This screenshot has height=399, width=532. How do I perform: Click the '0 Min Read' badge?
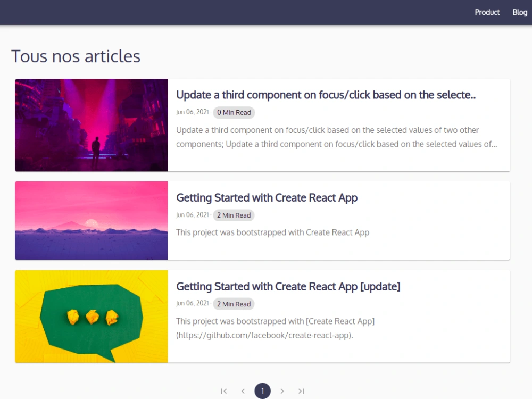tap(234, 112)
